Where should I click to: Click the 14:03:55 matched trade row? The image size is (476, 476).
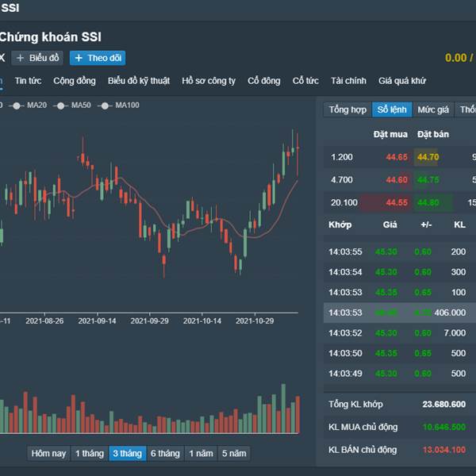click(x=400, y=252)
